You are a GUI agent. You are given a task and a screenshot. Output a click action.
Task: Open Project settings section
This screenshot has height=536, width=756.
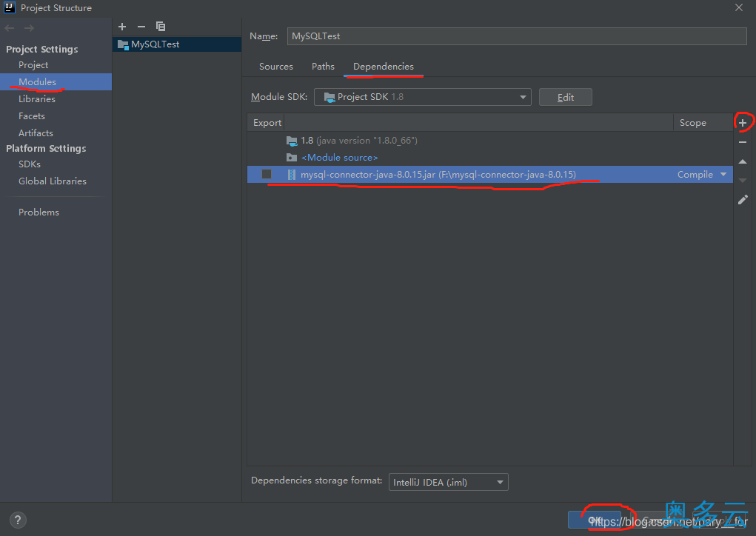[x=33, y=64]
